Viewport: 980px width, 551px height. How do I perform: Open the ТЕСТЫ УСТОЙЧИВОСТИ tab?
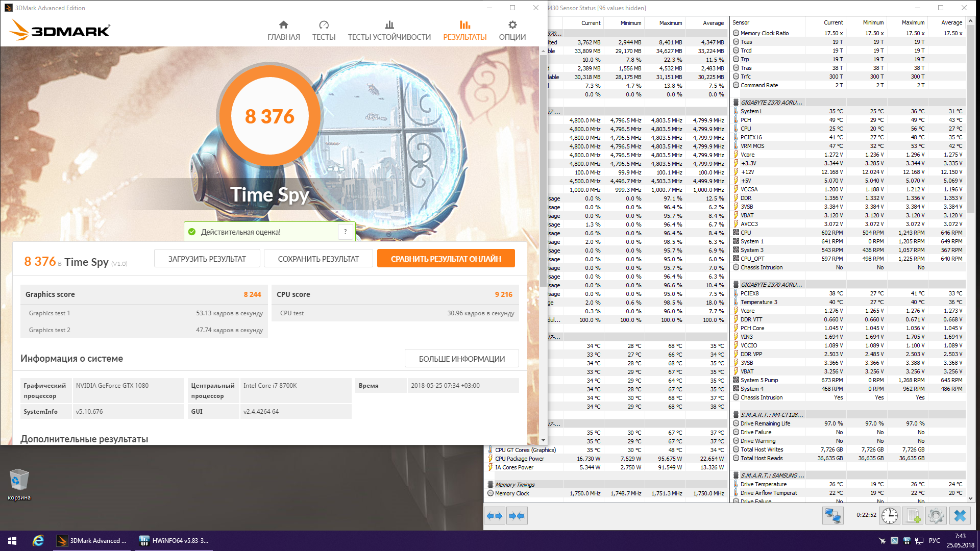(x=389, y=30)
